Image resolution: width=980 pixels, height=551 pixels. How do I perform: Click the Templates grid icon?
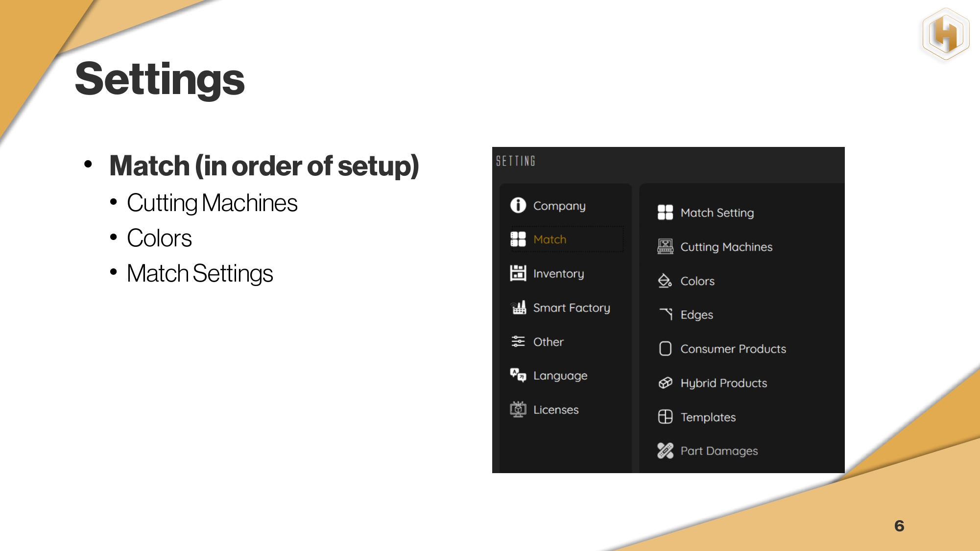click(665, 417)
